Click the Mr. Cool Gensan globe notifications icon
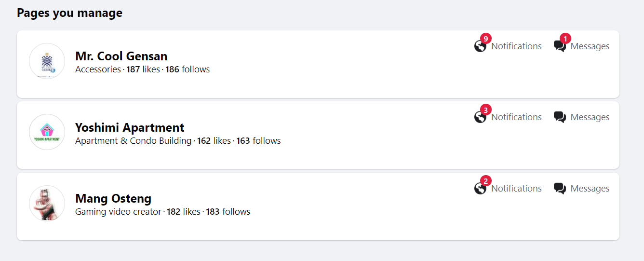The height and width of the screenshot is (261, 644). tap(480, 47)
